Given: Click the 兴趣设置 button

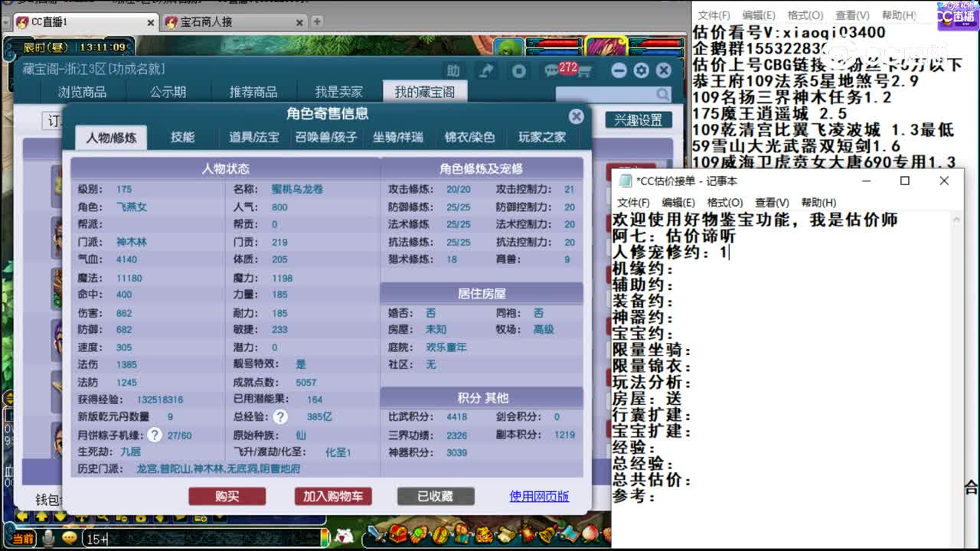Looking at the screenshot, I should [x=639, y=120].
